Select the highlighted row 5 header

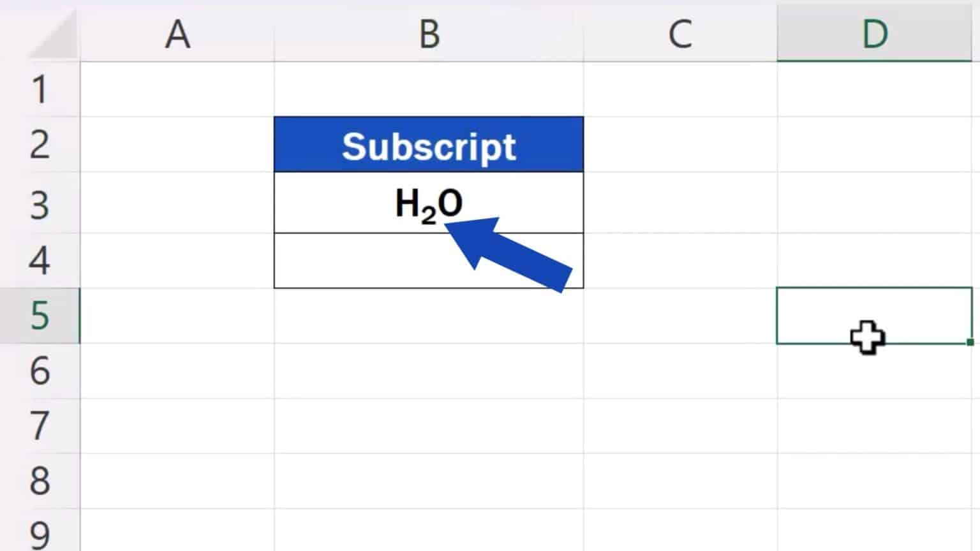coord(40,316)
